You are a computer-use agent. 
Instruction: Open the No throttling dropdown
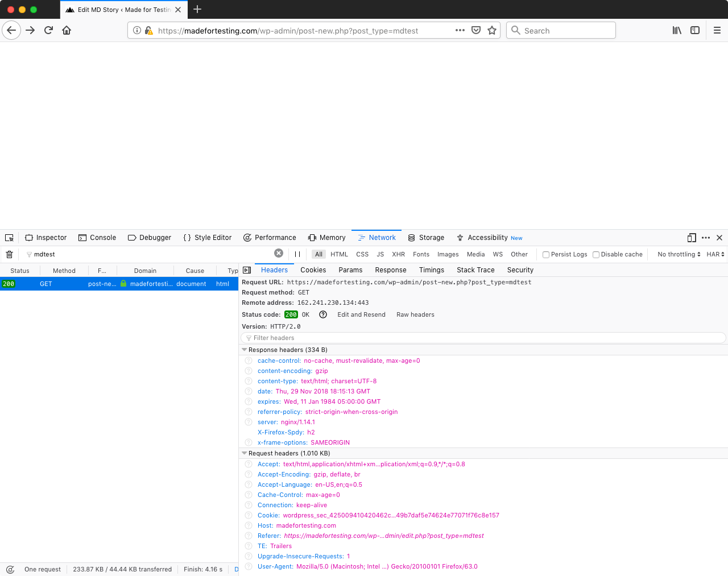click(x=679, y=254)
